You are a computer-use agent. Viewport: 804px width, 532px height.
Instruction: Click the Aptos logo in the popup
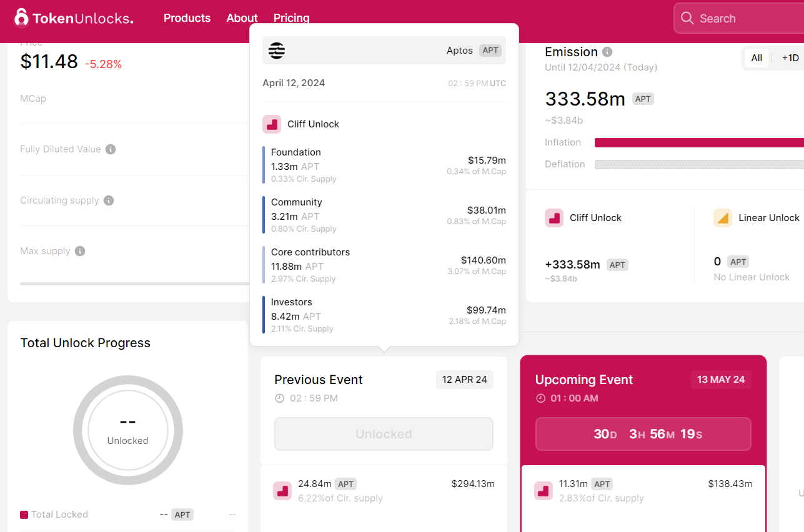[x=277, y=51]
